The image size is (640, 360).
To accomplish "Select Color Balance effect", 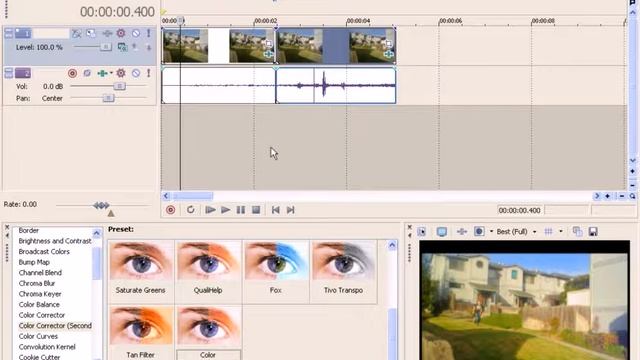I will coord(39,305).
